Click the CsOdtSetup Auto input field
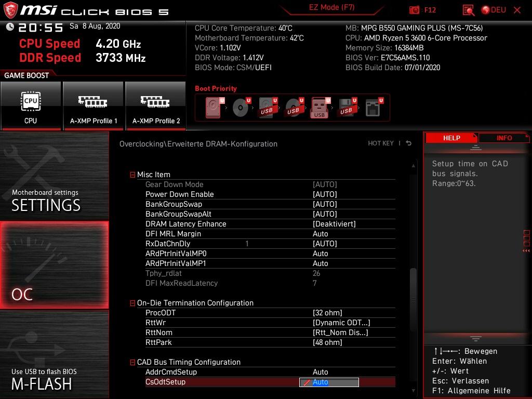Image resolution: width=532 pixels, height=399 pixels. pos(329,382)
